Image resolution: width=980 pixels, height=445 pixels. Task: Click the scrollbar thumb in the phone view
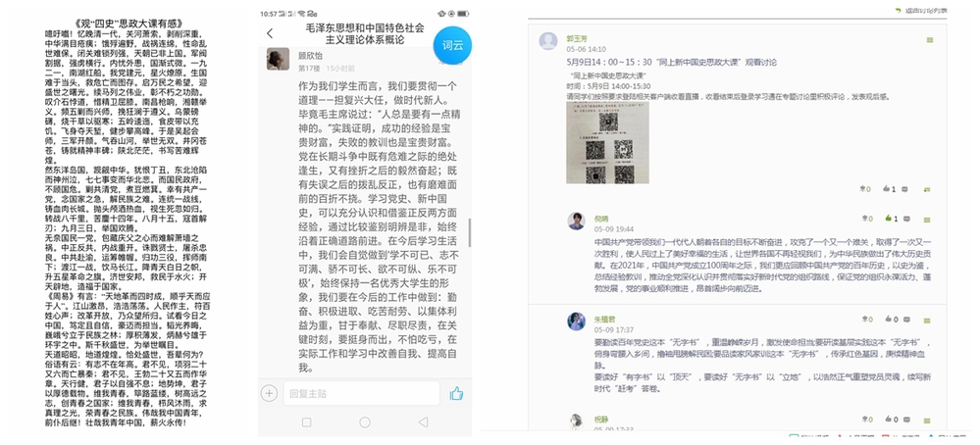[469, 232]
